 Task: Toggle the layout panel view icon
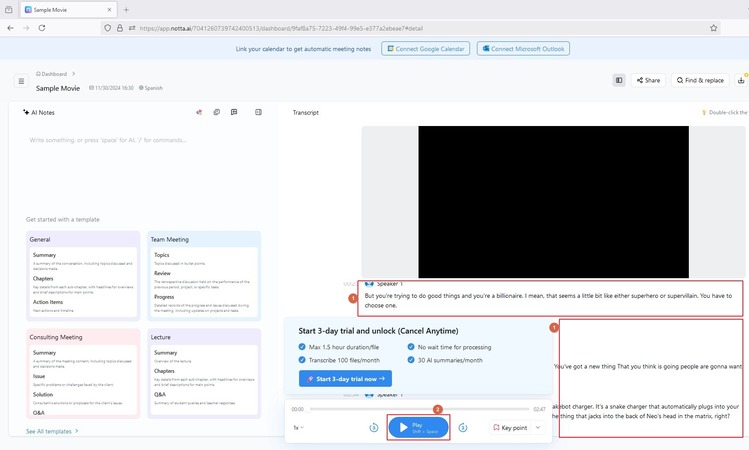tap(619, 80)
